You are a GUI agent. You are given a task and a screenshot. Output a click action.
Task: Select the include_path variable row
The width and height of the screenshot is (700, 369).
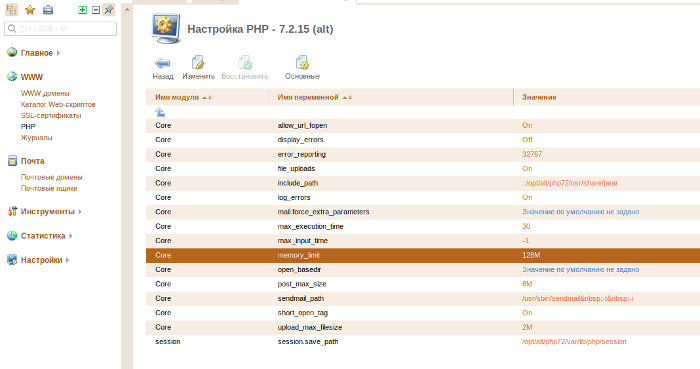(x=423, y=183)
